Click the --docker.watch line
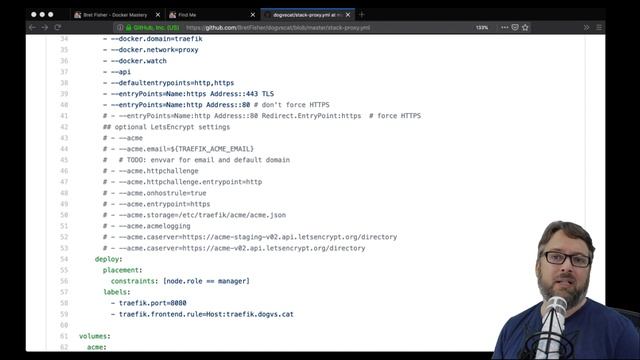The width and height of the screenshot is (640, 360). pyautogui.click(x=135, y=61)
